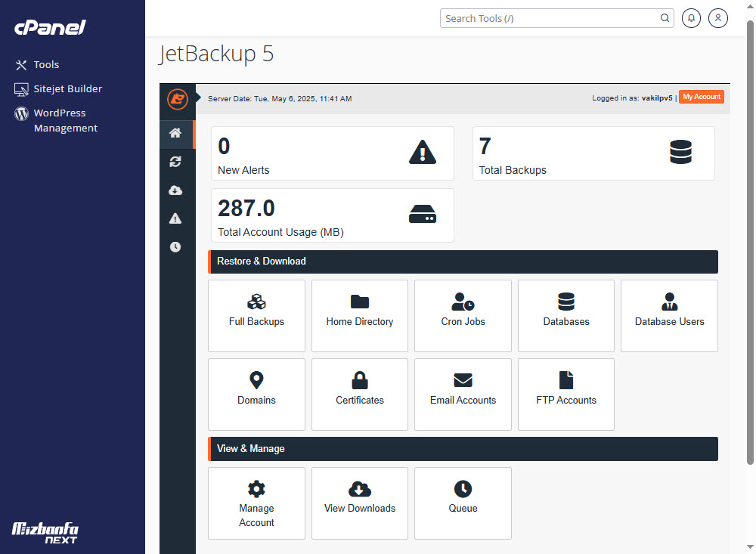Click the View & Manage section header
Image resolution: width=756 pixels, height=554 pixels.
463,449
